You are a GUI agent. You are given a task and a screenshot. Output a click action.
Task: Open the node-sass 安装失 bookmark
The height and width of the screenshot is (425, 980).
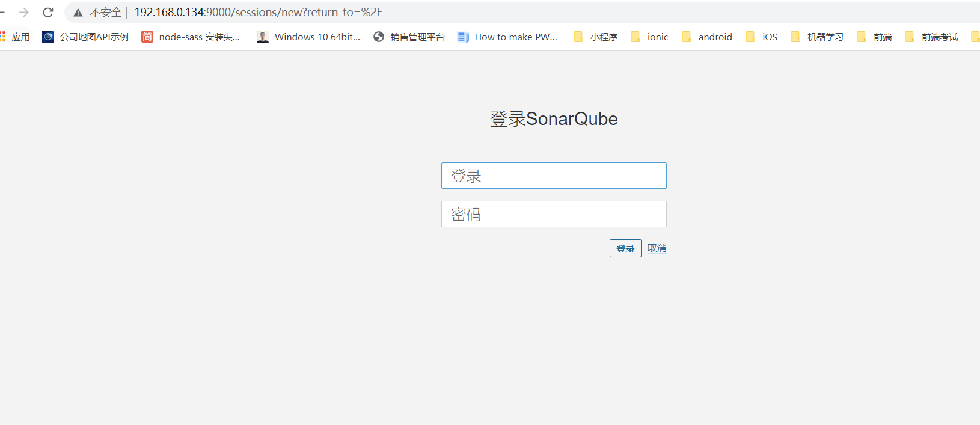tap(191, 37)
